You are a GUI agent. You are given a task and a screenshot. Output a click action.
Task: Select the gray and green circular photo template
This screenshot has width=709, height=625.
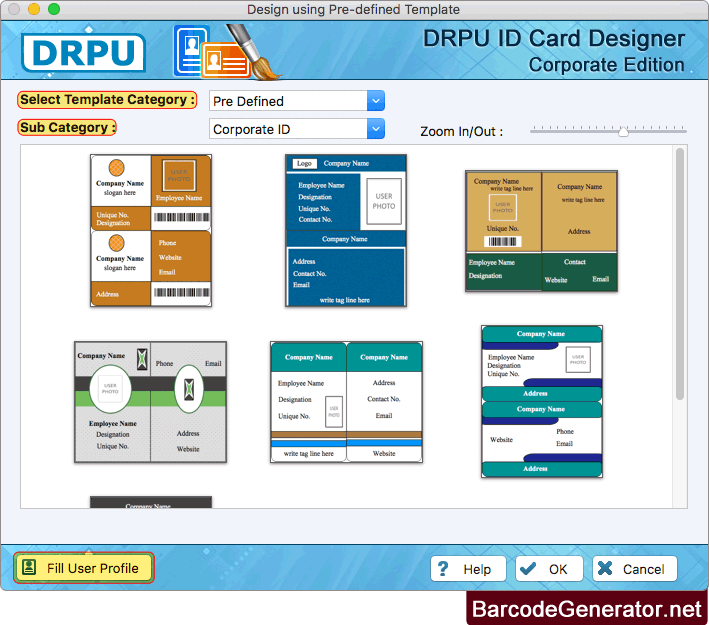[x=151, y=402]
